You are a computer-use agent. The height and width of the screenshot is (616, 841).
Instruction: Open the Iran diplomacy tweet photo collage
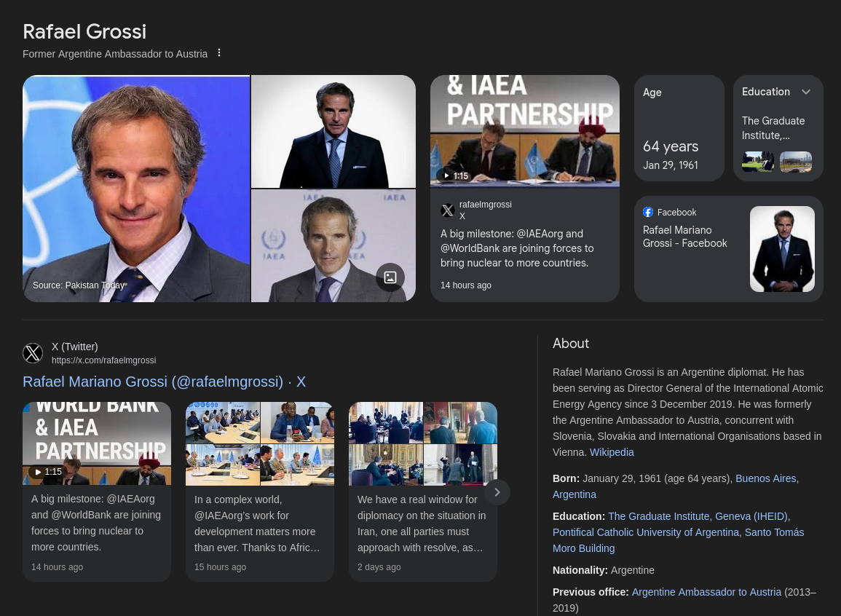coord(422,444)
